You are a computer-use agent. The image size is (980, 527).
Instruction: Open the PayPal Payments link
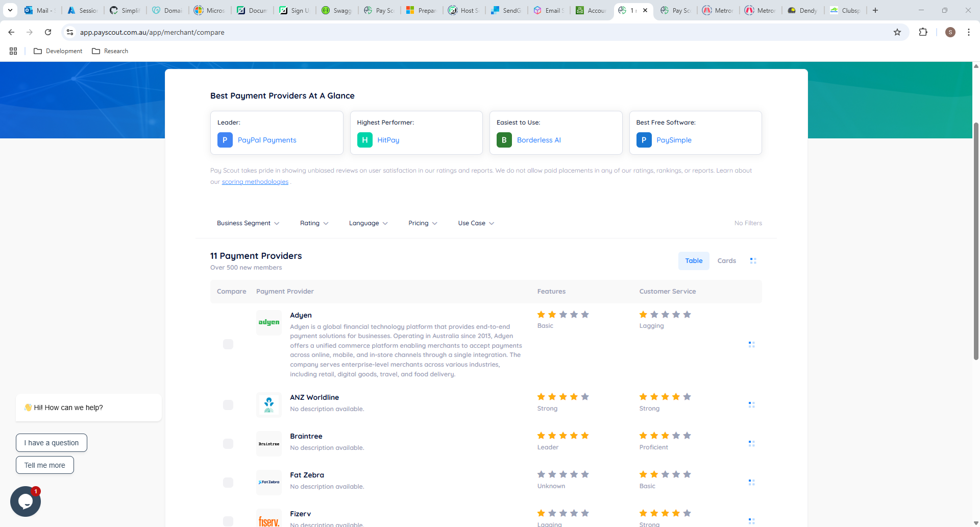(x=267, y=140)
